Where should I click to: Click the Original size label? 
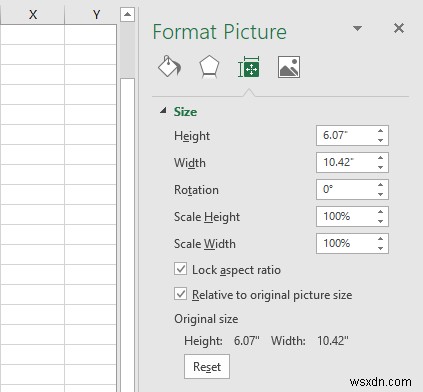(206, 319)
